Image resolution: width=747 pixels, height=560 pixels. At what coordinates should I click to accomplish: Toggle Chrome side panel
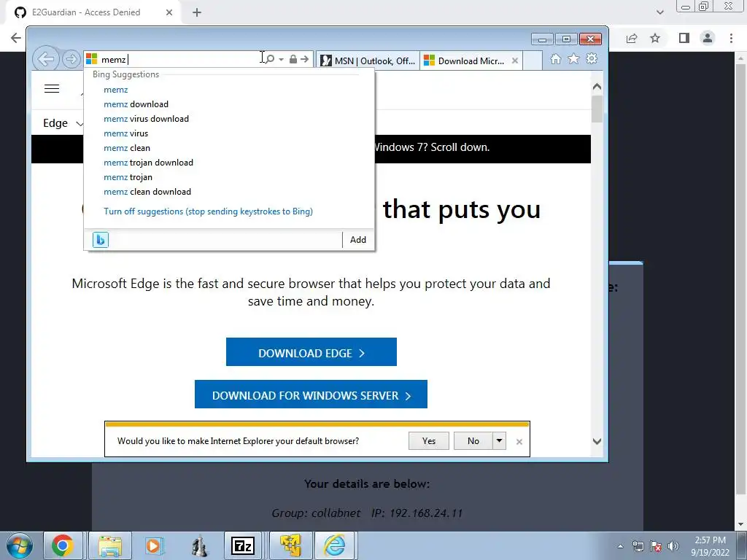tap(684, 38)
